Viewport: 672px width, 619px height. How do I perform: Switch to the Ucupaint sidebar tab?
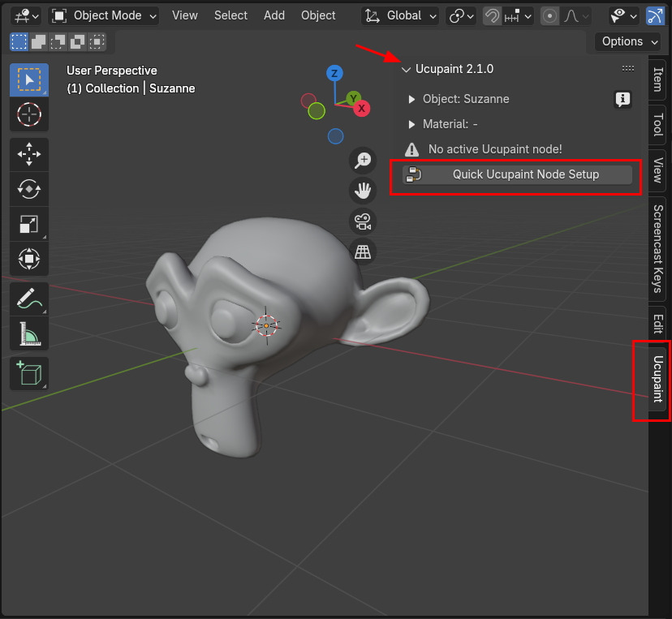pyautogui.click(x=657, y=379)
